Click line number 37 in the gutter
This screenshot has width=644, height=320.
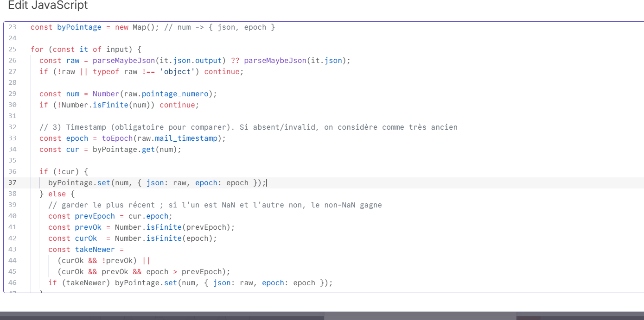[12, 183]
